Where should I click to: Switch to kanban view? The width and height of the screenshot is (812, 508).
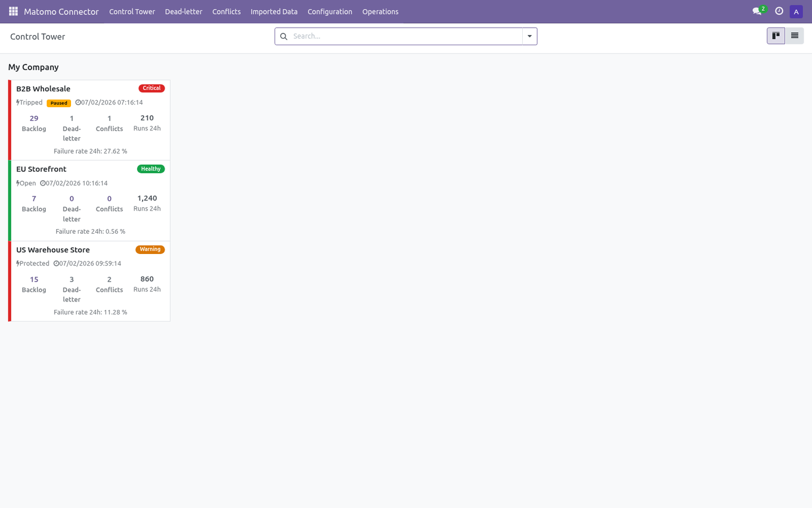[x=776, y=36]
